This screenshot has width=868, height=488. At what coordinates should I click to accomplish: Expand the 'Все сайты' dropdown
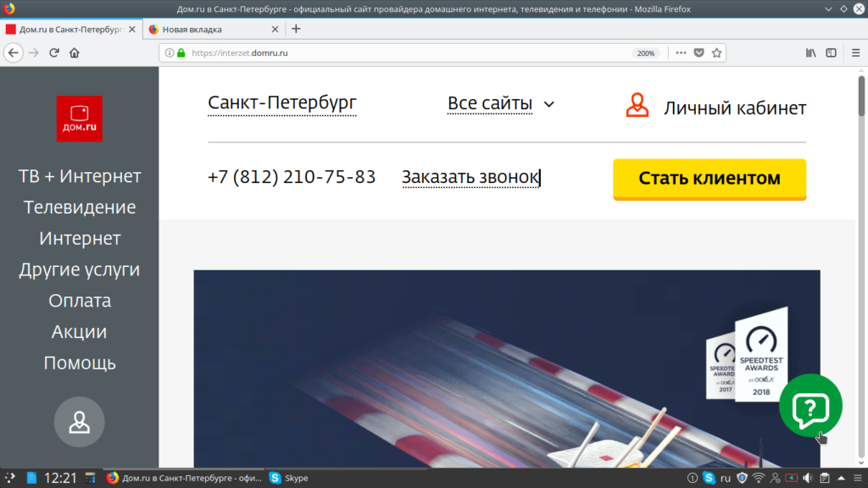pos(500,104)
